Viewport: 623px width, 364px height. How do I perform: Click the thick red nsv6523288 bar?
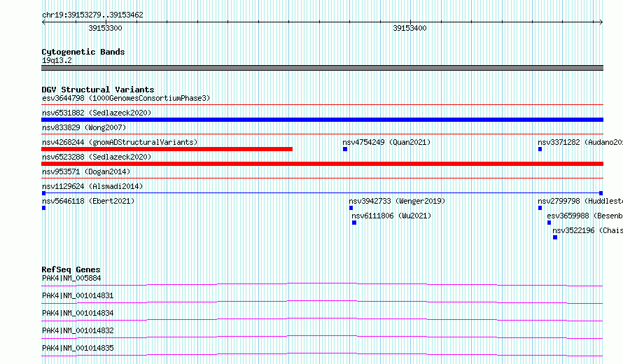tap(322, 164)
